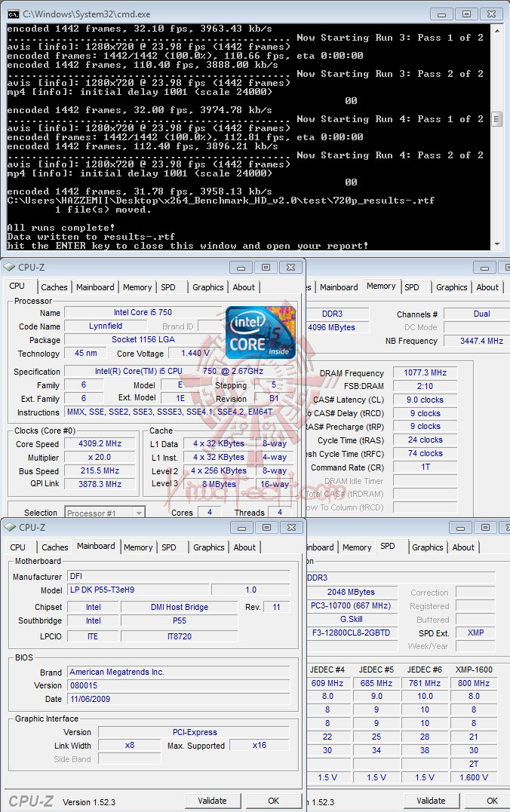Click the G.Skill manufacturer field
This screenshot has height=812, width=510.
(352, 619)
